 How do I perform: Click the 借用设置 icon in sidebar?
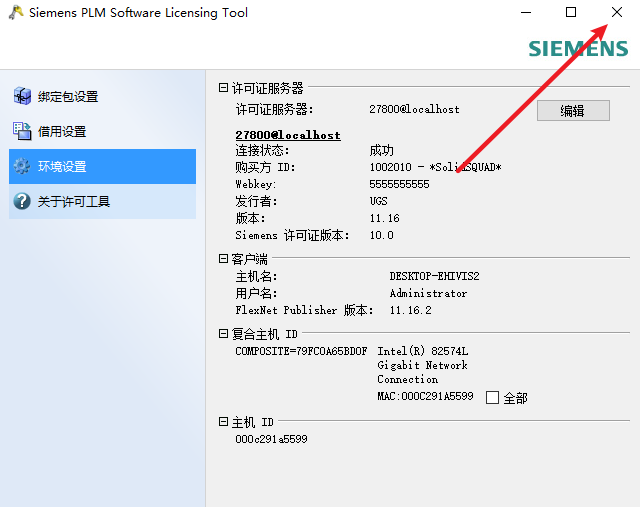[x=22, y=131]
